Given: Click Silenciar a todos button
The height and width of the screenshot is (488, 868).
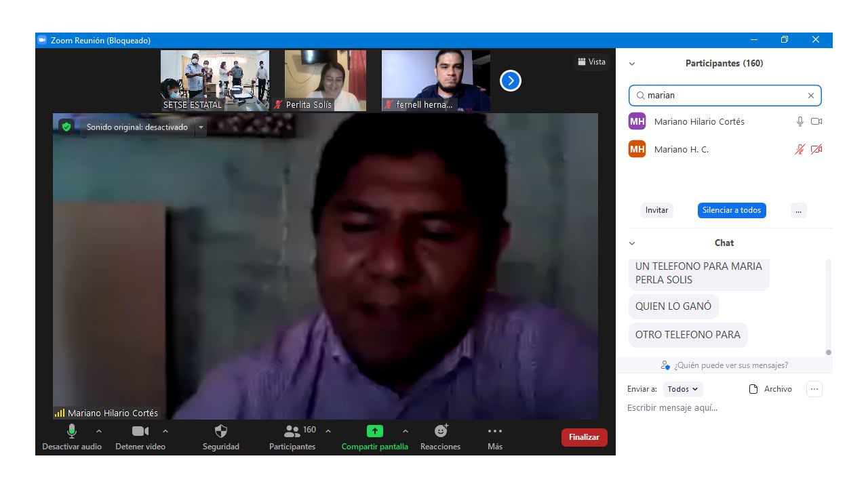Looking at the screenshot, I should click(x=732, y=210).
